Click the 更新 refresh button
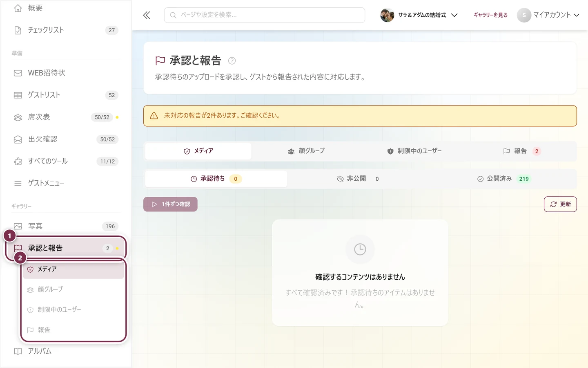The width and height of the screenshot is (588, 368). 560,204
